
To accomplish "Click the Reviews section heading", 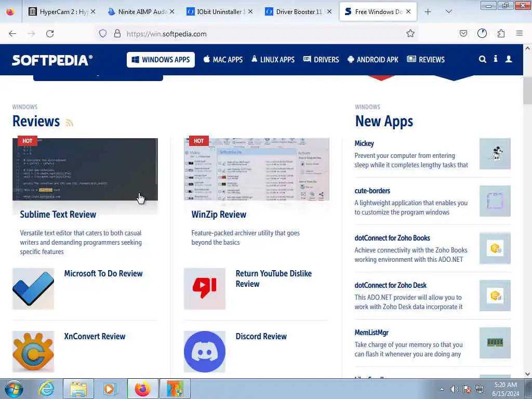I will (36, 121).
